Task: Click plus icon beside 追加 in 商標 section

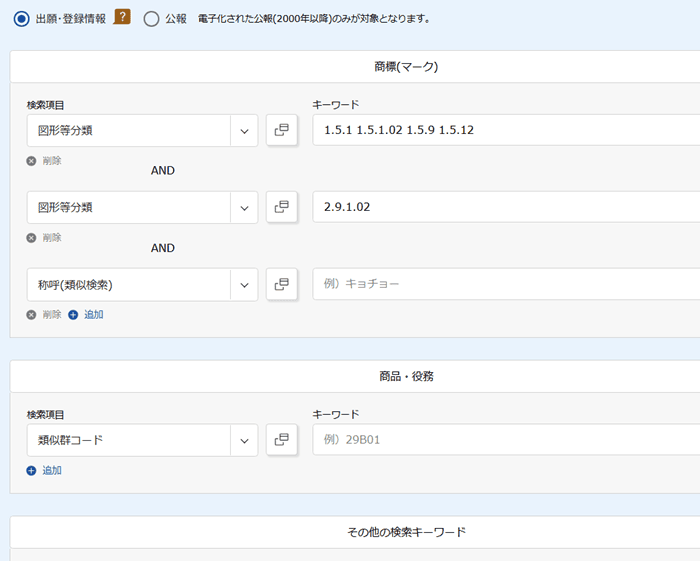Action: [73, 315]
